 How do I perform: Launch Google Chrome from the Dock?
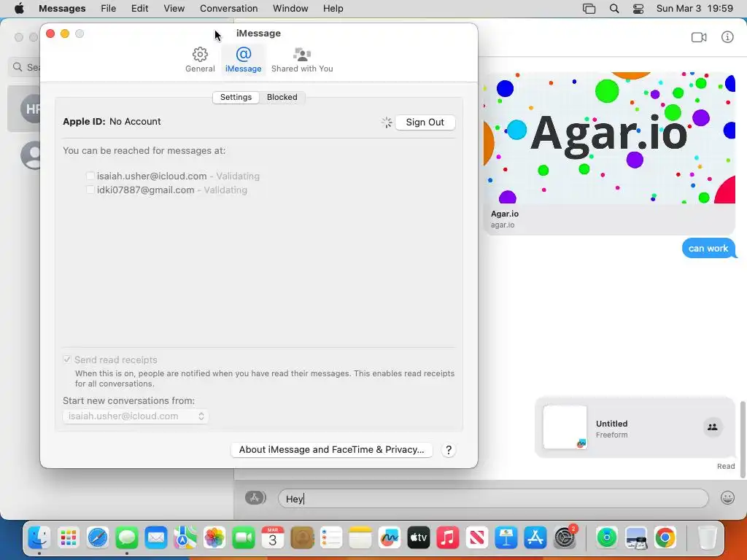click(665, 537)
